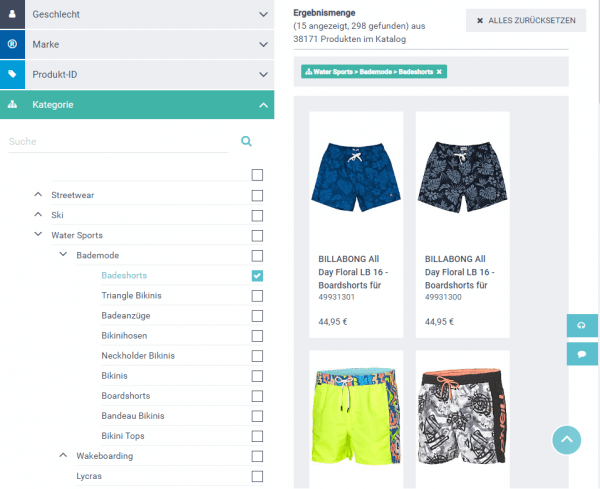Screen dimensions: 600x489
Task: Click the Kategorie hierarchy icon
Action: tap(12, 104)
